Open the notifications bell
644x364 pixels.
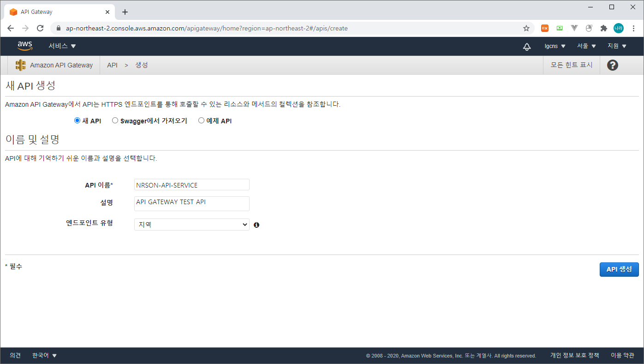(527, 46)
